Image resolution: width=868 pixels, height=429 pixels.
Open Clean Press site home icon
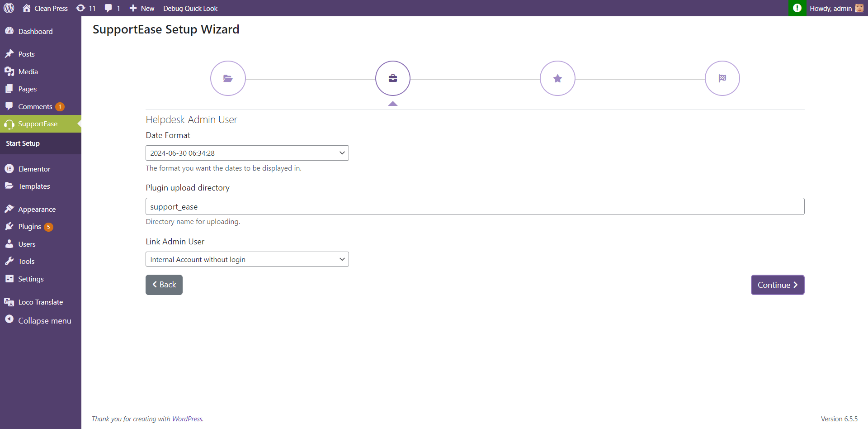[x=27, y=8]
